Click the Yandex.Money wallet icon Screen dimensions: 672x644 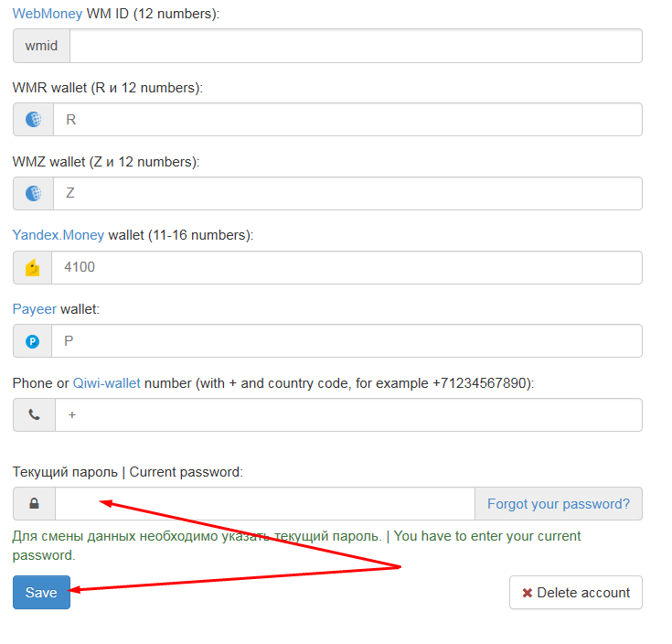coord(34,268)
